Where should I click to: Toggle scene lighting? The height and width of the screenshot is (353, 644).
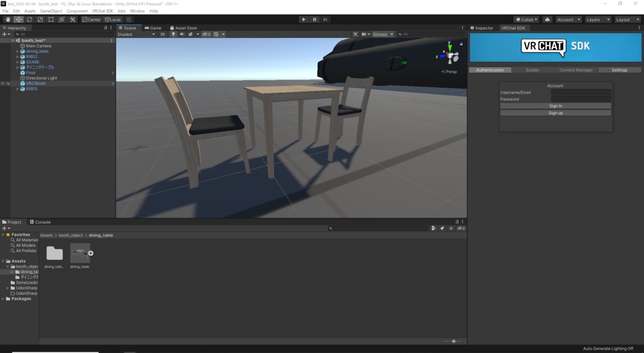pyautogui.click(x=174, y=34)
